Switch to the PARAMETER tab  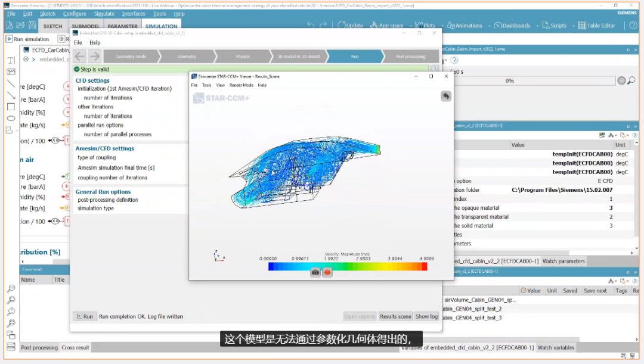(122, 26)
